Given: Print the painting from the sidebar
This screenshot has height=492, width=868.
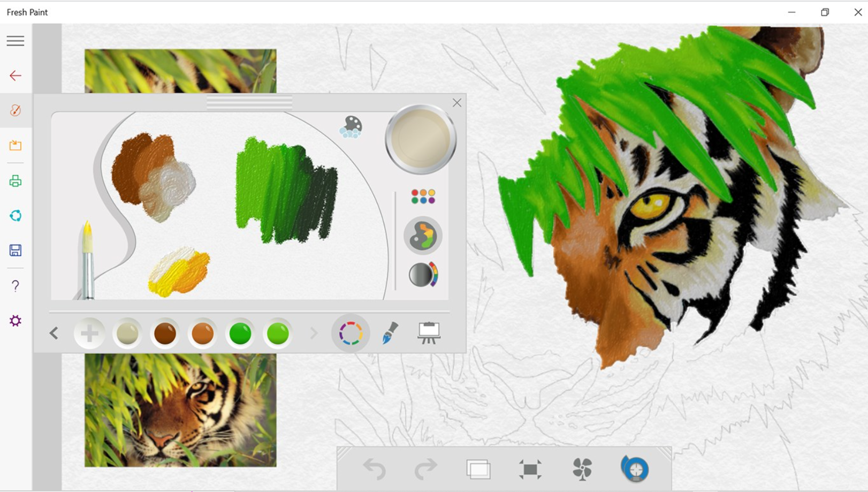Looking at the screenshot, I should (x=16, y=181).
